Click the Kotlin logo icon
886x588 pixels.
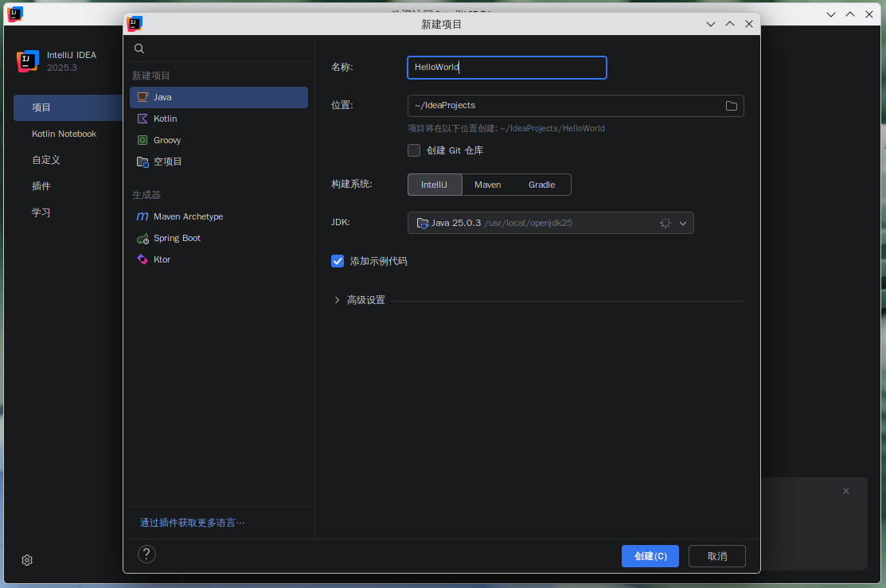tap(142, 119)
